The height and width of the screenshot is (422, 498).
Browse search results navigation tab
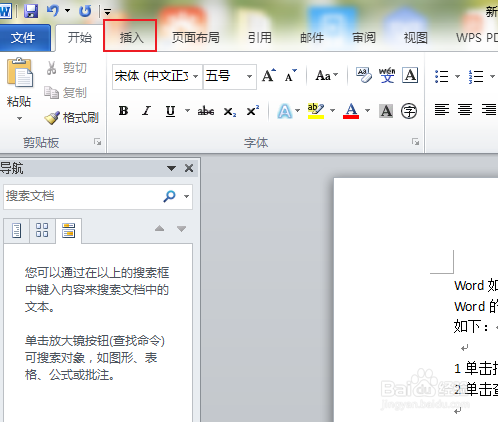point(68,230)
